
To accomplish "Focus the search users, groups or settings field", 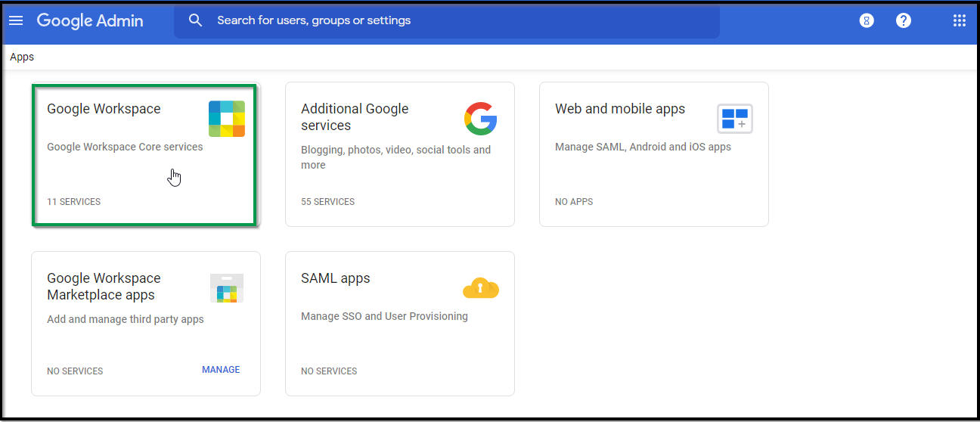I will 454,21.
